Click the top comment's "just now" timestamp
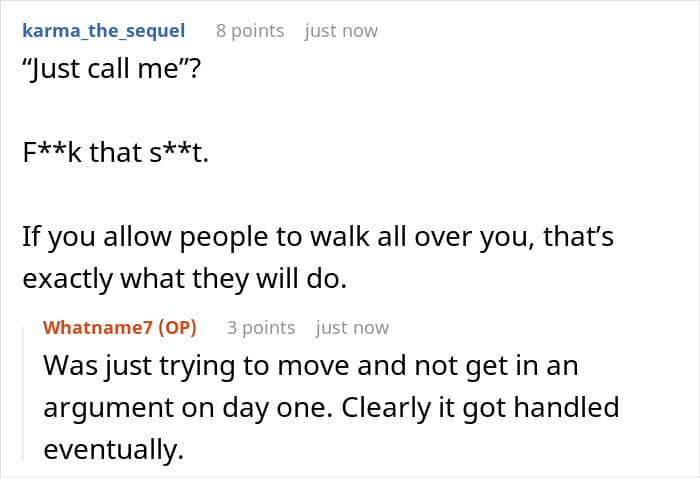The width and height of the screenshot is (700, 478). [341, 30]
